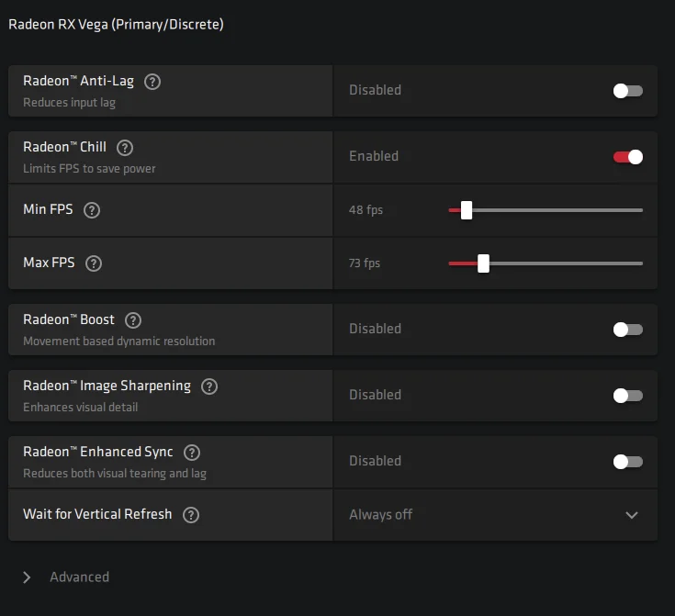Open help icon for Radeon Anti-Lag
This screenshot has height=616, width=675.
(x=152, y=82)
